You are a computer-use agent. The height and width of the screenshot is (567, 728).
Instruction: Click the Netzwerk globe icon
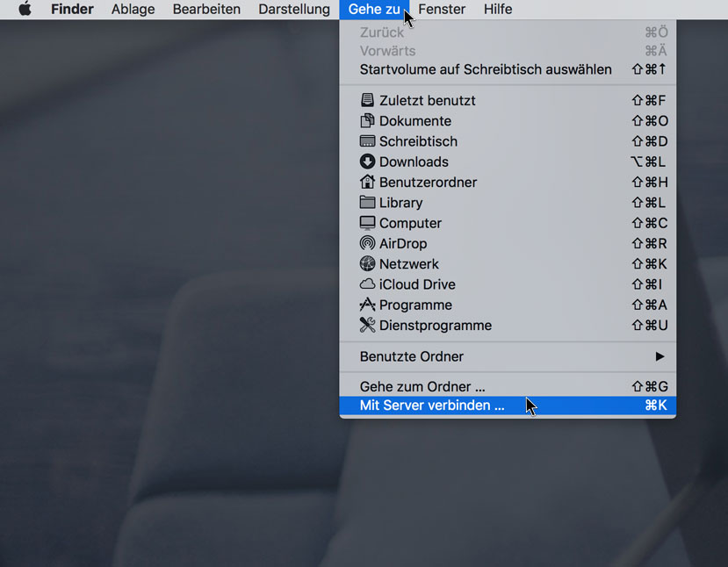click(367, 263)
